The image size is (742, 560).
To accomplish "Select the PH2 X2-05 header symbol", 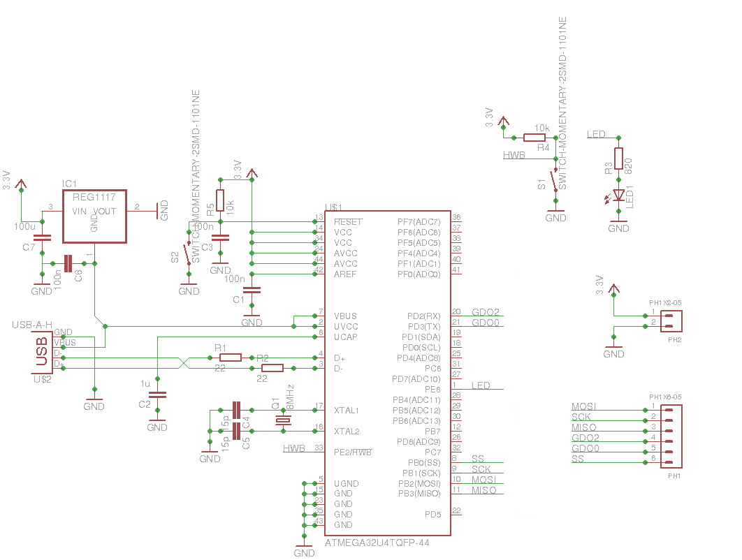I will point(671,321).
